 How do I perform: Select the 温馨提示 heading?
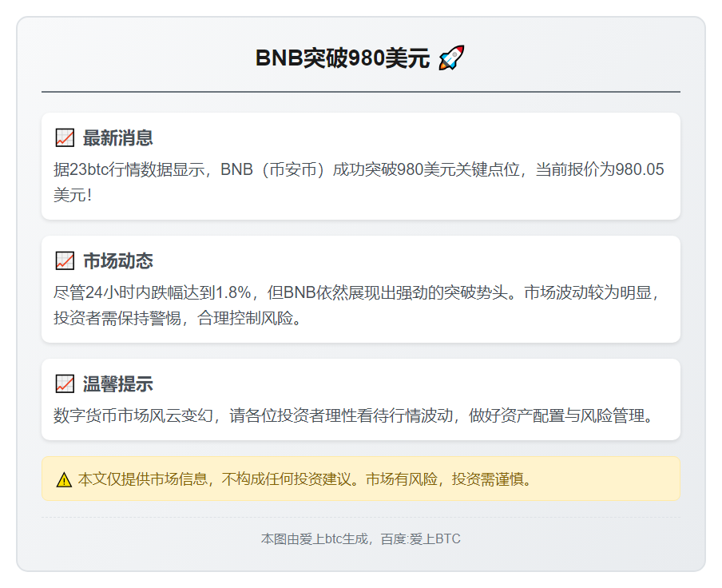[x=118, y=383]
